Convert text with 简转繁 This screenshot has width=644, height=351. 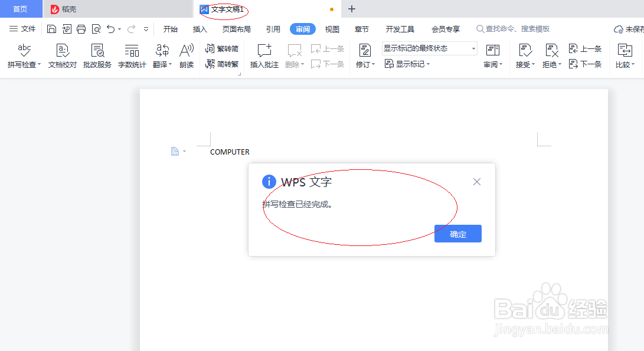click(x=222, y=64)
